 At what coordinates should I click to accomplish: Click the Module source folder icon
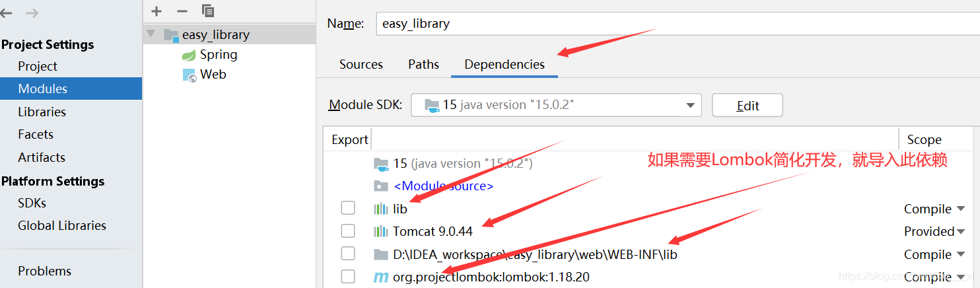381,186
